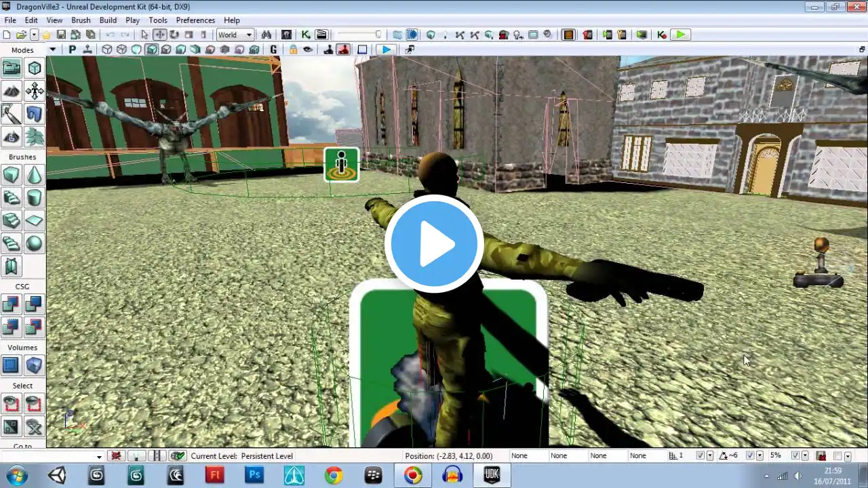Open the Edit menu
The image size is (868, 488).
pos(31,20)
